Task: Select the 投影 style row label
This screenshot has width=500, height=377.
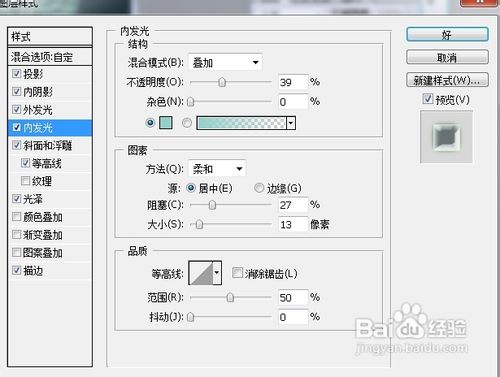Action: pos(33,74)
